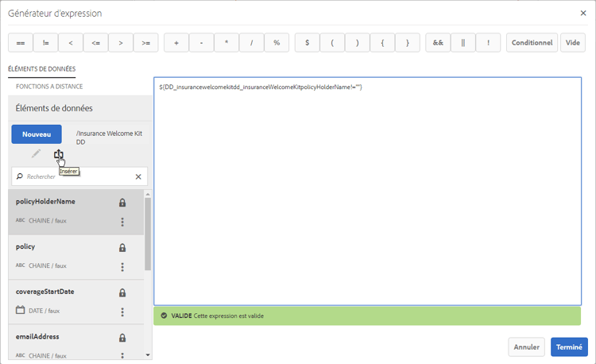This screenshot has height=364, width=596.
Task: Insert the multiply (*) operator
Action: click(x=226, y=43)
